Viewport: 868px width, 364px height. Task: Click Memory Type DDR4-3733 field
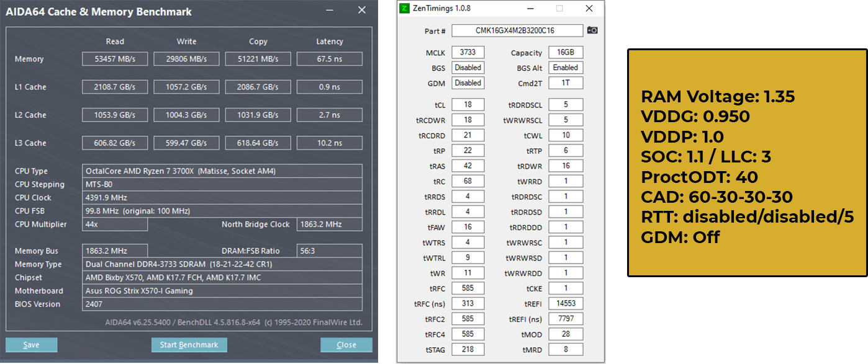222,264
